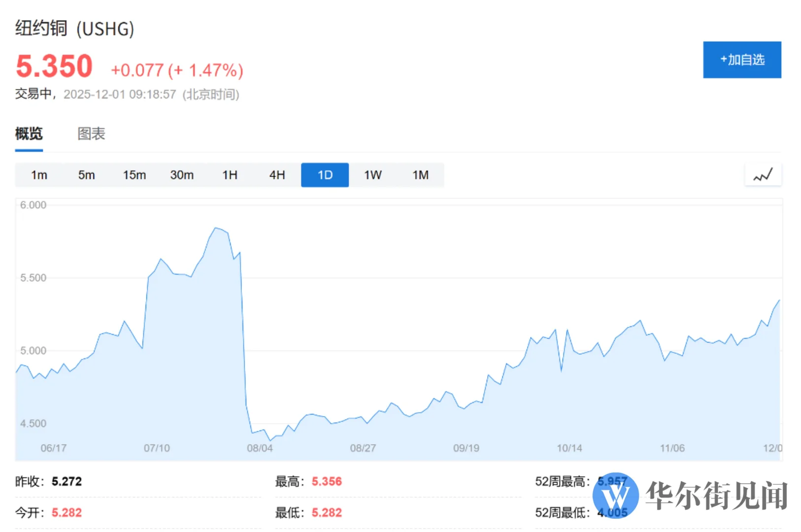The width and height of the screenshot is (801, 532).
Task: Select the 4H timeframe
Action: pyautogui.click(x=277, y=175)
